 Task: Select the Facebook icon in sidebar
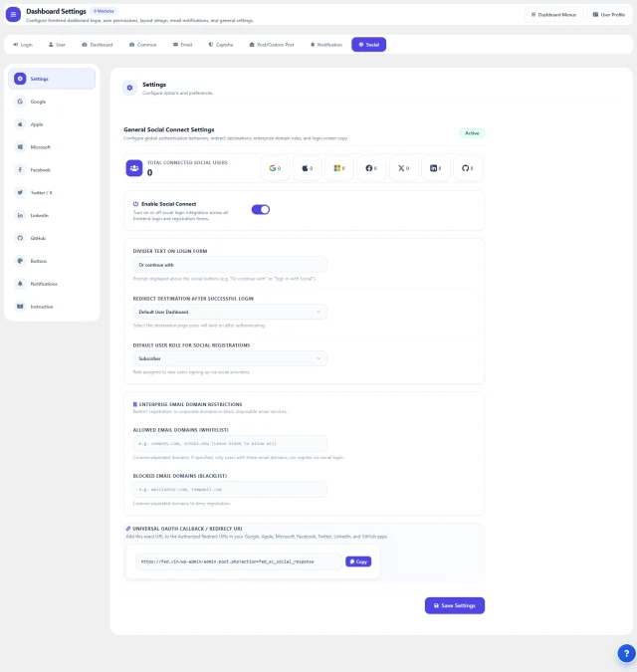click(x=20, y=169)
